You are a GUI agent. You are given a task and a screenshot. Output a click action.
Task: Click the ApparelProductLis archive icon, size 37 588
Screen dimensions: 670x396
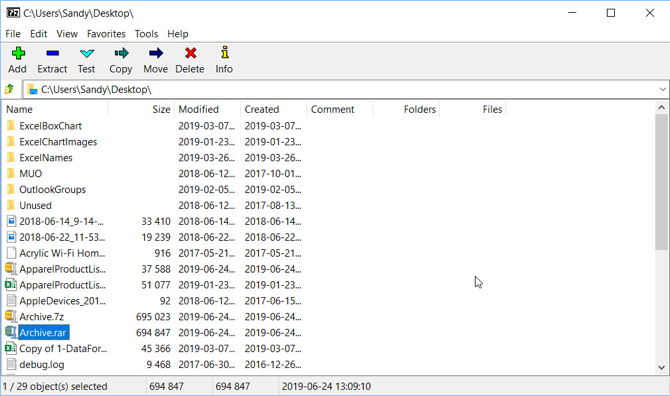click(x=11, y=269)
